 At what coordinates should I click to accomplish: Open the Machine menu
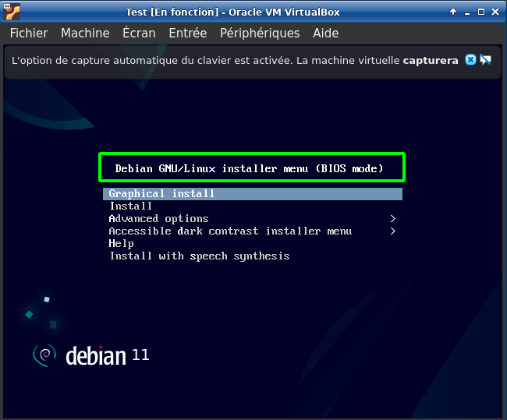pos(85,33)
